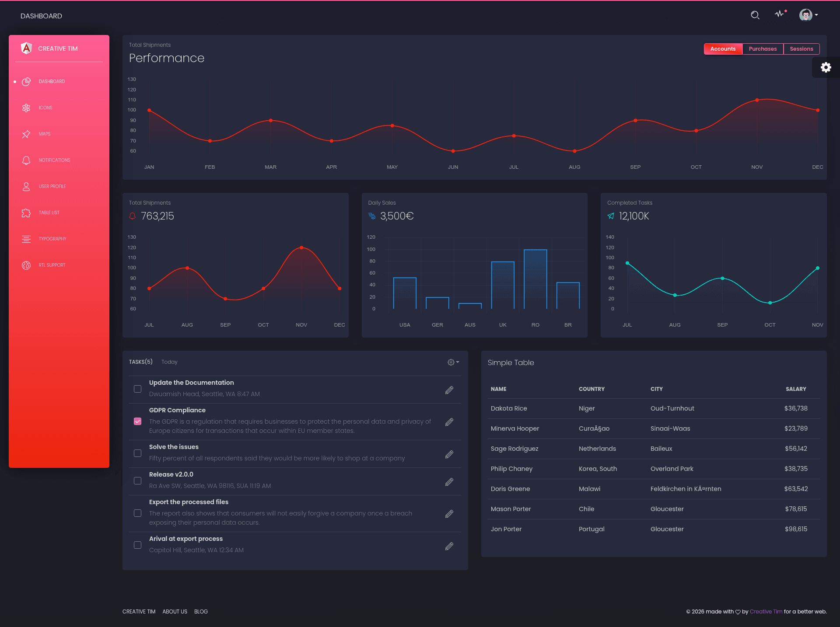Click the Notifications bell sidebar icon

click(26, 160)
